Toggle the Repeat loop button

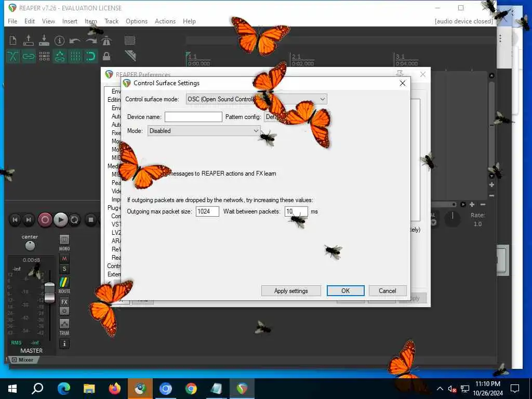pyautogui.click(x=74, y=220)
